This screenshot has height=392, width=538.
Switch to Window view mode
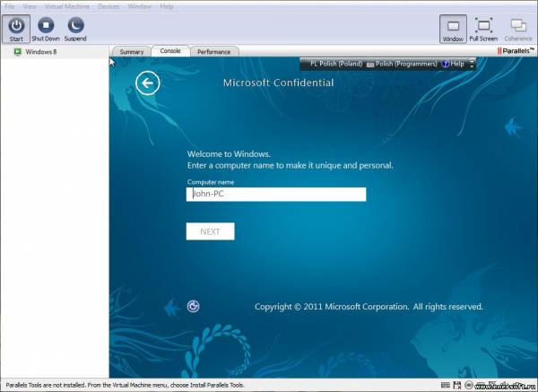pyautogui.click(x=453, y=29)
